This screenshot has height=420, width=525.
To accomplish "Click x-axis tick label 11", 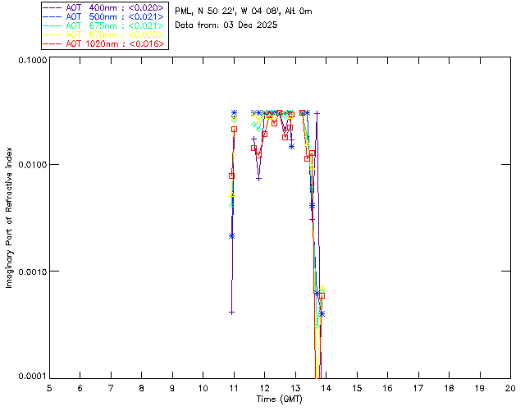I will click(x=234, y=388).
